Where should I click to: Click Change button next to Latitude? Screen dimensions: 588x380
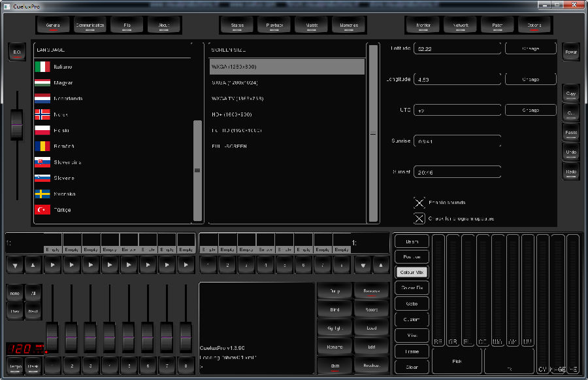click(x=531, y=48)
